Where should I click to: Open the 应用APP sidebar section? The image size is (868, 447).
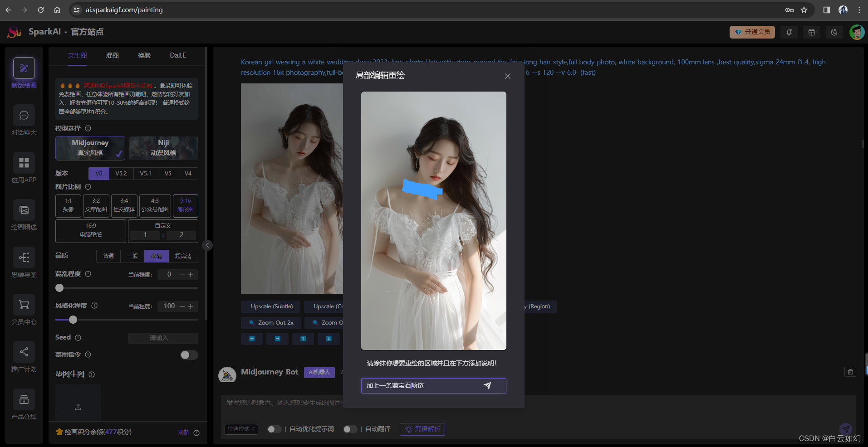coord(24,167)
